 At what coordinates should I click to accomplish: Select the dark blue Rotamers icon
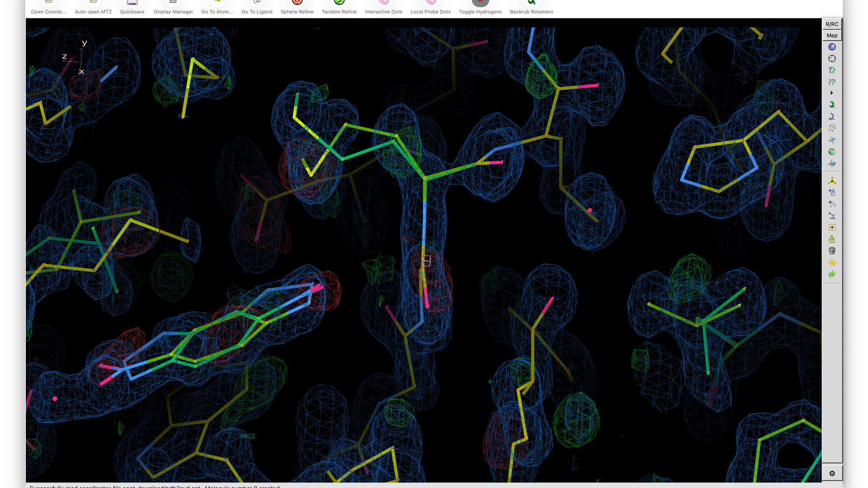832,116
